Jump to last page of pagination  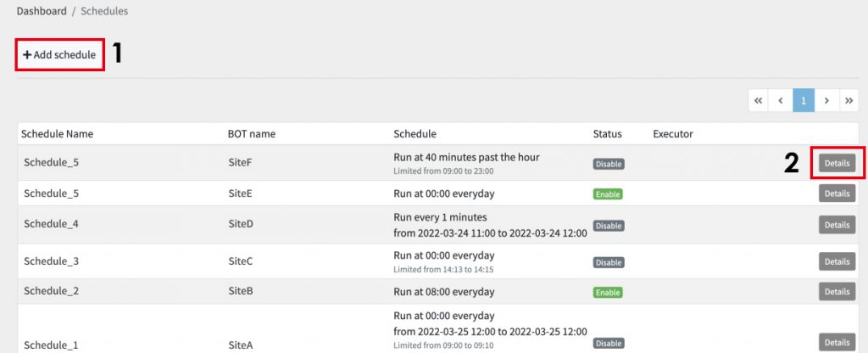click(849, 100)
